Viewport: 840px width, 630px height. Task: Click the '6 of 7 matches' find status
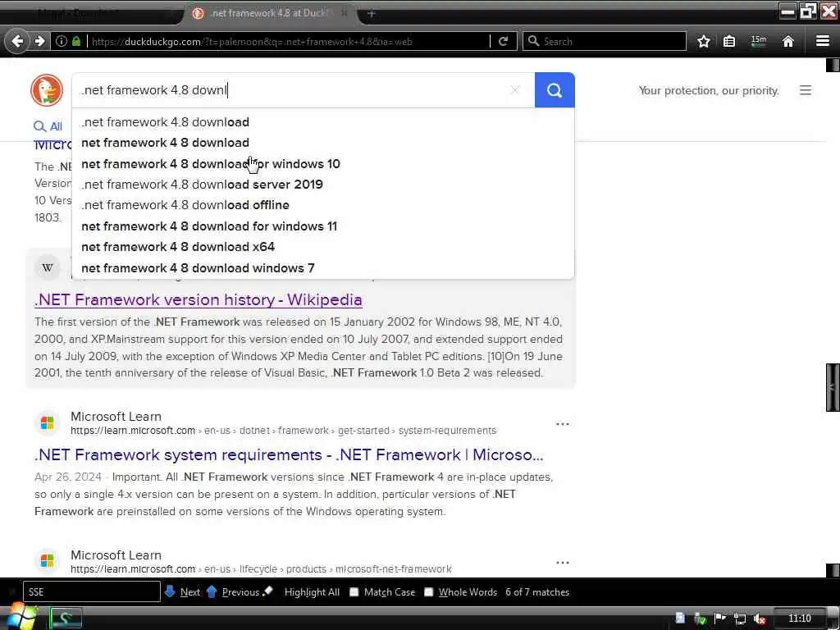tap(537, 592)
